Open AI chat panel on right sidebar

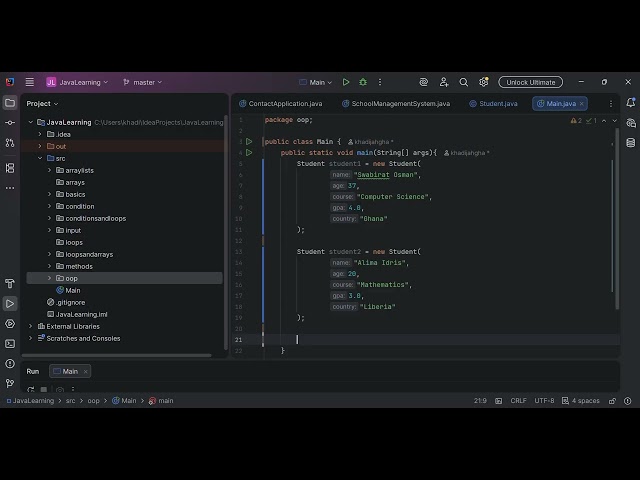[x=631, y=123]
